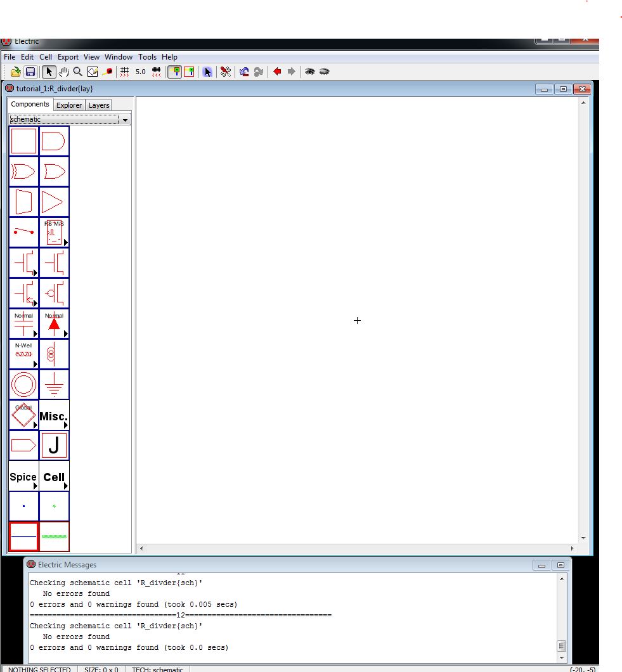This screenshot has width=622, height=672.
Task: Open the Misc. component list
Action: (54, 415)
